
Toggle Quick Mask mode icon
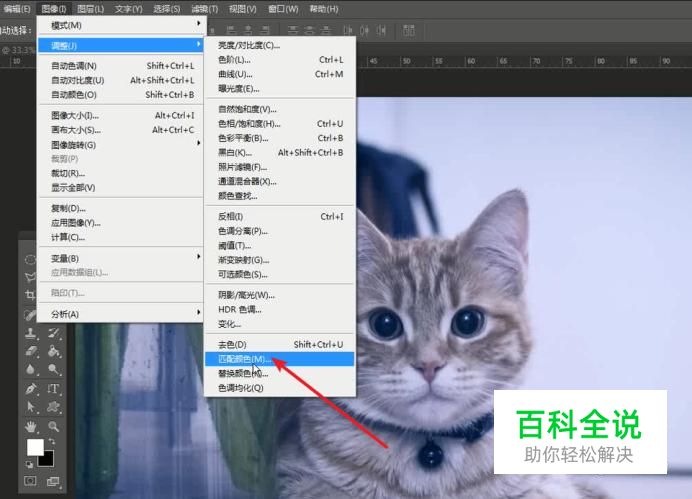[x=30, y=480]
